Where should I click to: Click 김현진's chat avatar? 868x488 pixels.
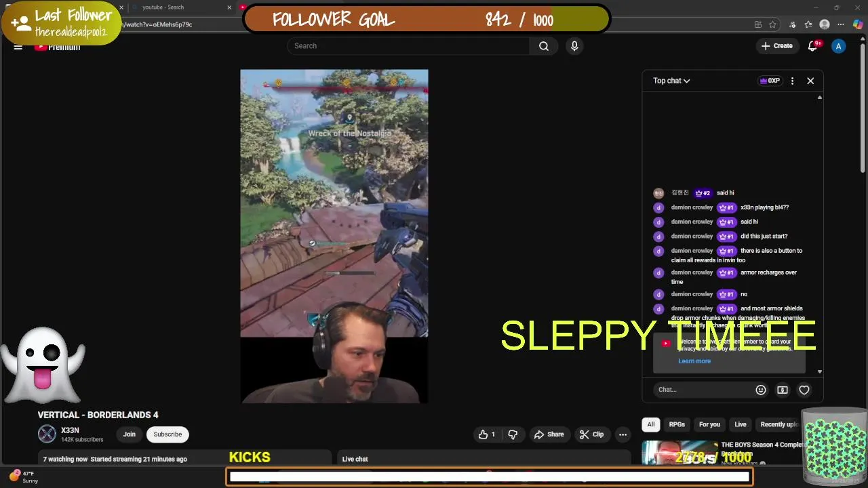pyautogui.click(x=658, y=193)
